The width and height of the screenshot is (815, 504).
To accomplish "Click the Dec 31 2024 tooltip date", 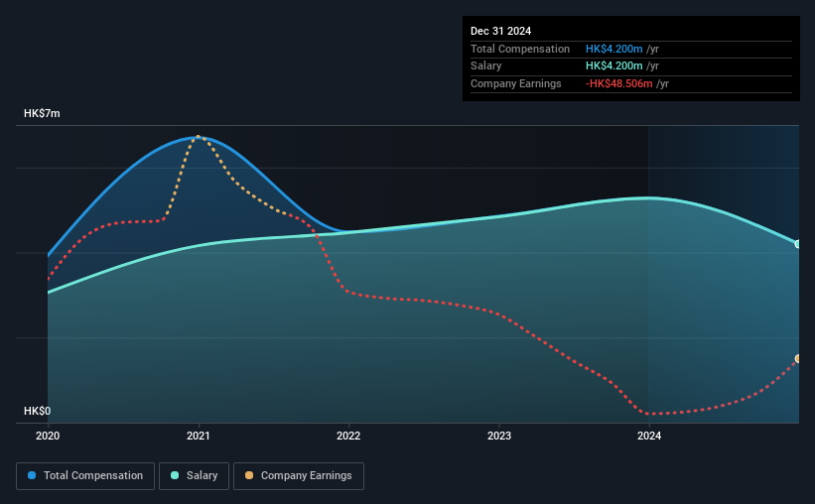I will [x=500, y=31].
